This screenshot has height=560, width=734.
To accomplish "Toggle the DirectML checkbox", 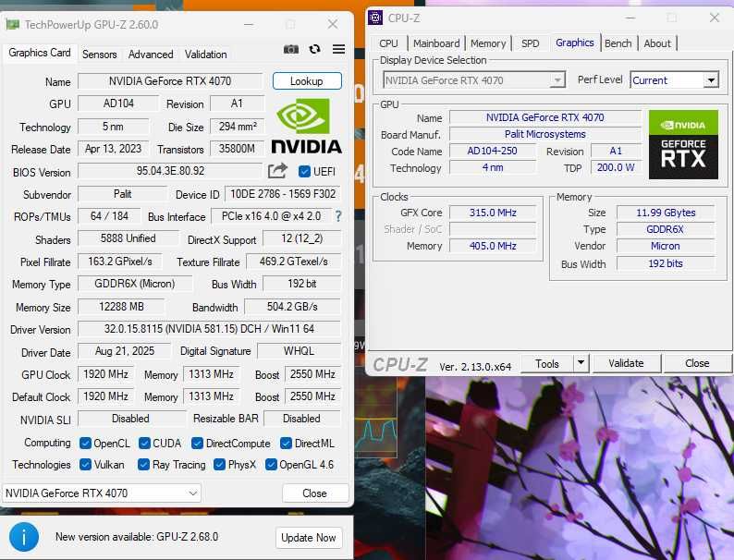I will 286,443.
